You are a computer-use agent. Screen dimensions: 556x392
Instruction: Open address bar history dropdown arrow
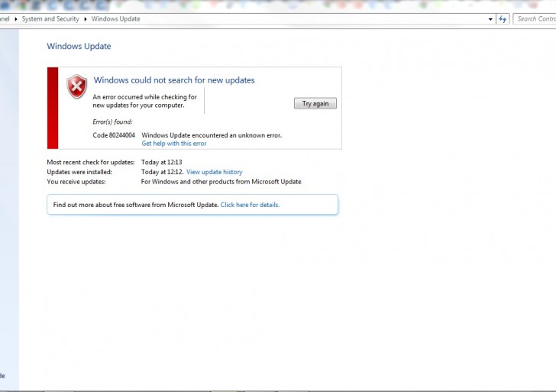490,19
